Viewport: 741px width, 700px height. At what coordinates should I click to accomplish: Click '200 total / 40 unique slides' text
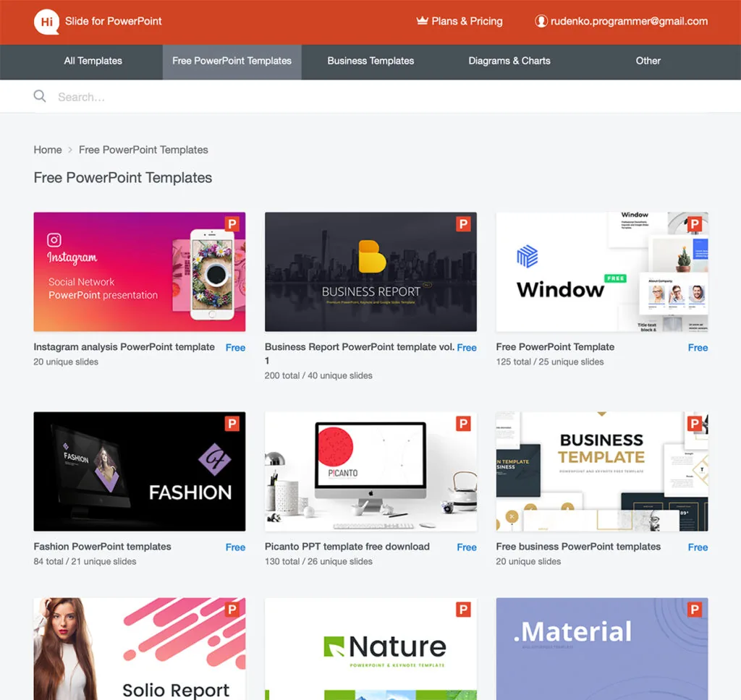pyautogui.click(x=318, y=375)
